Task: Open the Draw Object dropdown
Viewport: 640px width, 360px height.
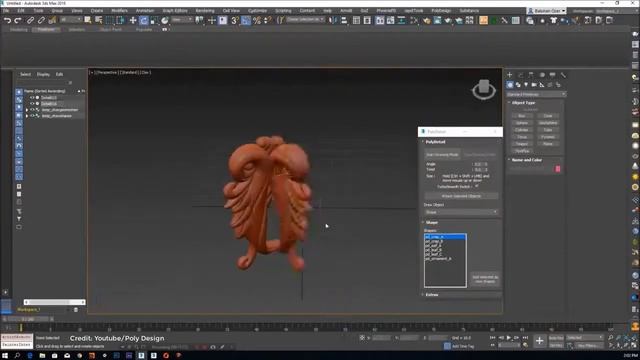Action: click(461, 212)
